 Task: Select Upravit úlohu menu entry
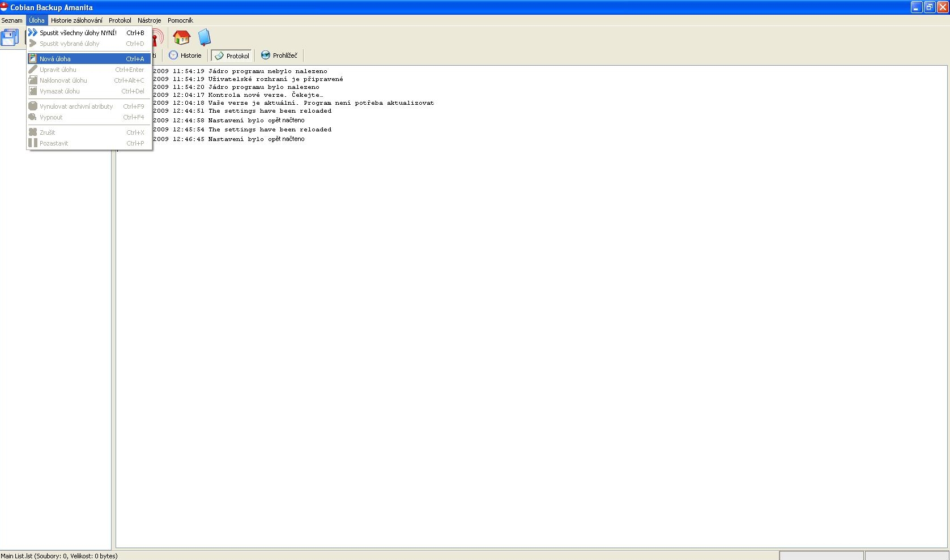pyautogui.click(x=90, y=70)
